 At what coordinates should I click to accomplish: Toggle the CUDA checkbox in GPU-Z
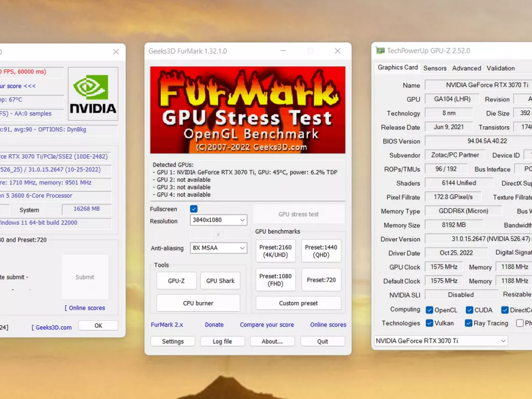tap(470, 310)
